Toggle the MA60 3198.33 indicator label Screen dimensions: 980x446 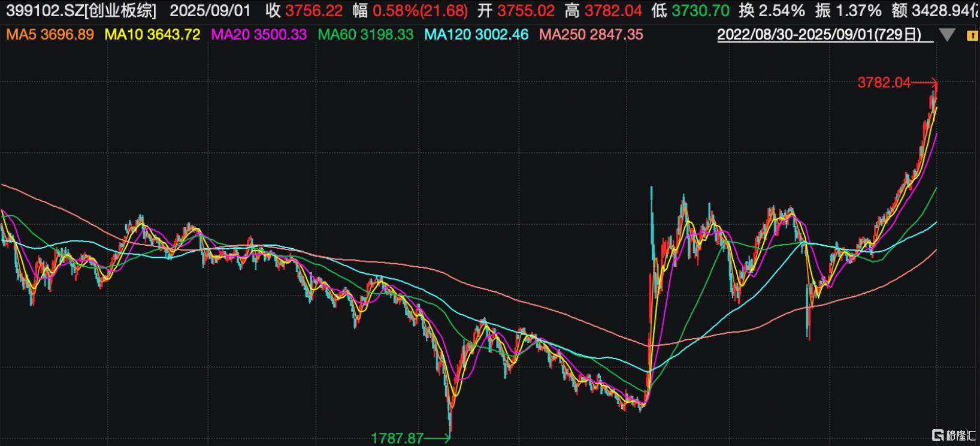point(365,35)
